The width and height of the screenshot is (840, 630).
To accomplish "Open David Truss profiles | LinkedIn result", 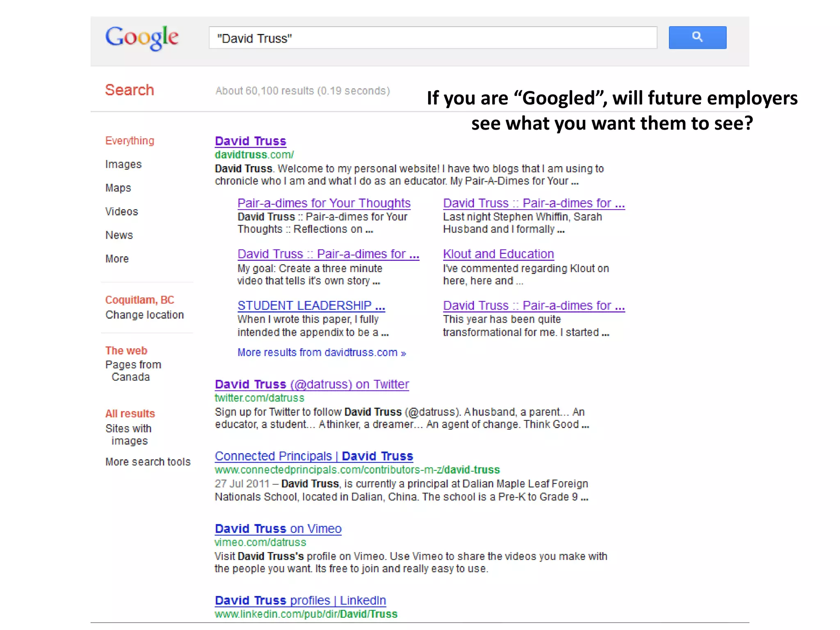I will pos(300,600).
